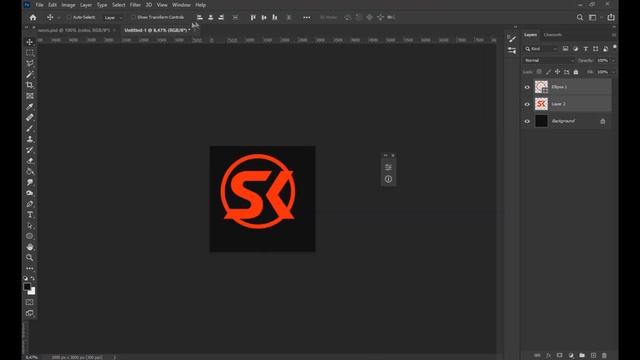Switch to the Channels tab

(553, 35)
